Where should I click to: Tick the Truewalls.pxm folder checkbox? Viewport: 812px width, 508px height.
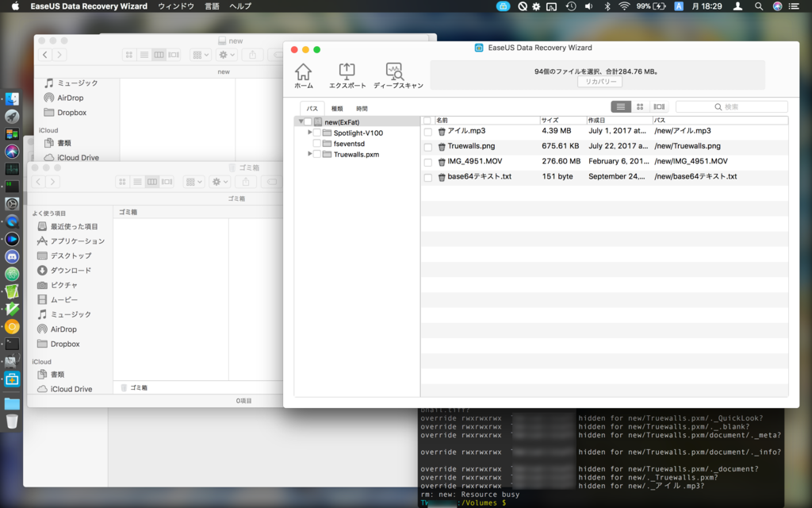click(x=316, y=155)
